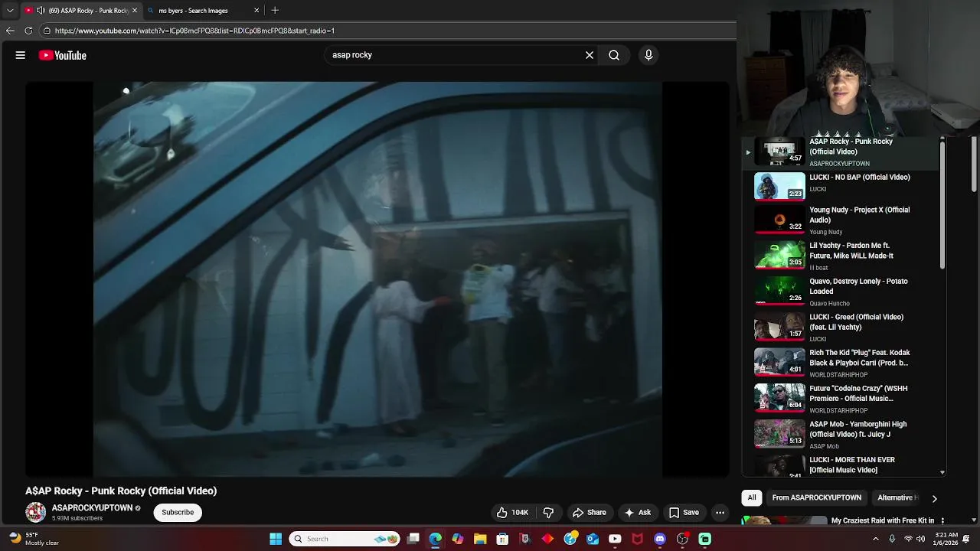Viewport: 980px width, 551px height.
Task: Click the YouTube search magnifier button
Action: tap(614, 55)
